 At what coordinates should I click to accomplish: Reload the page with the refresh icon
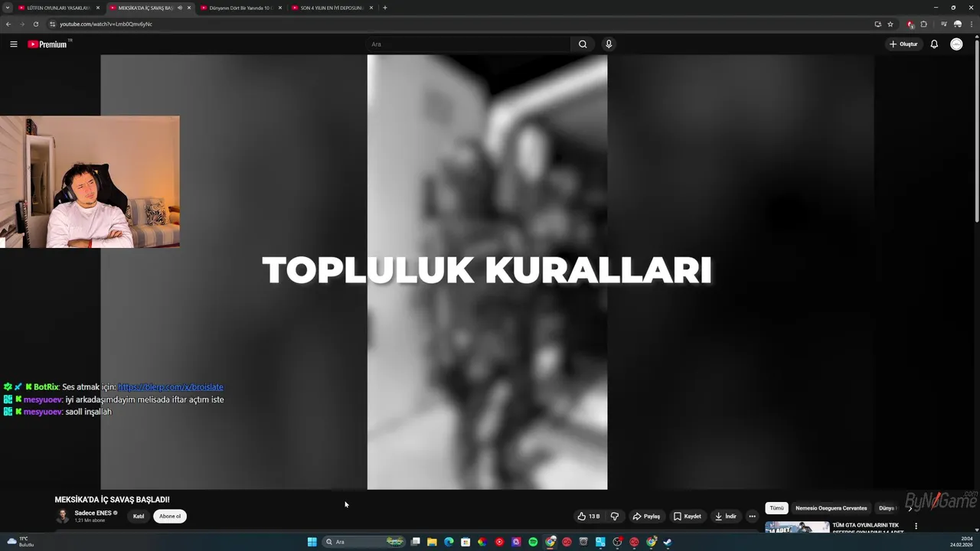coord(35,24)
